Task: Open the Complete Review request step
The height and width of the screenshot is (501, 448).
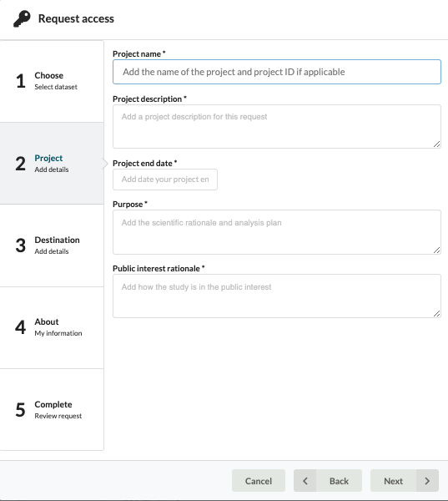Action: pyautogui.click(x=52, y=410)
